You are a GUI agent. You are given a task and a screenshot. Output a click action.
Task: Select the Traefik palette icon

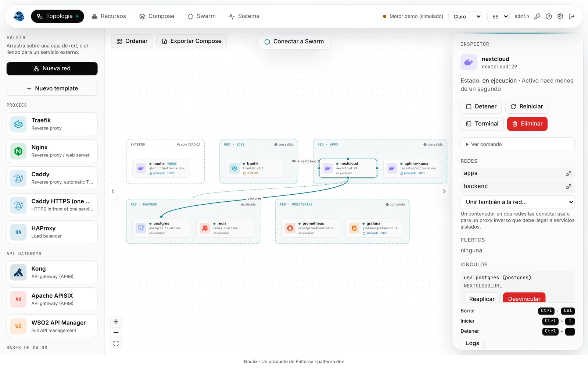click(18, 124)
